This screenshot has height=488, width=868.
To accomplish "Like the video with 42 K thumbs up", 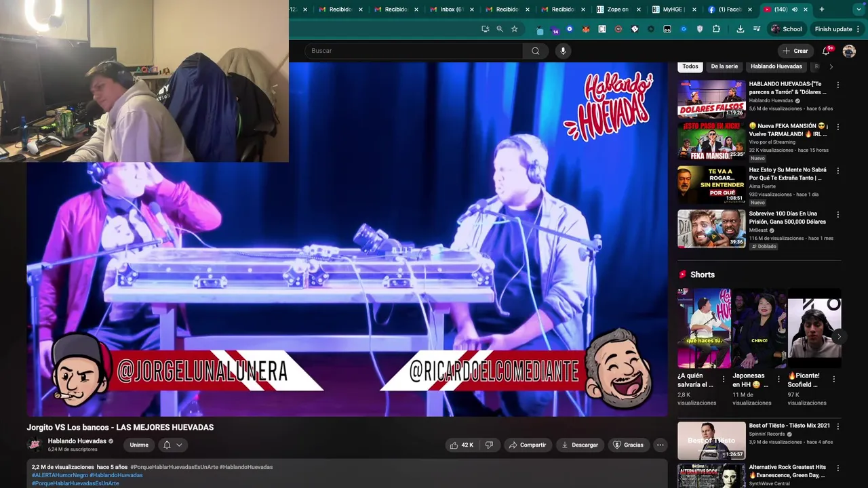I will tap(461, 445).
